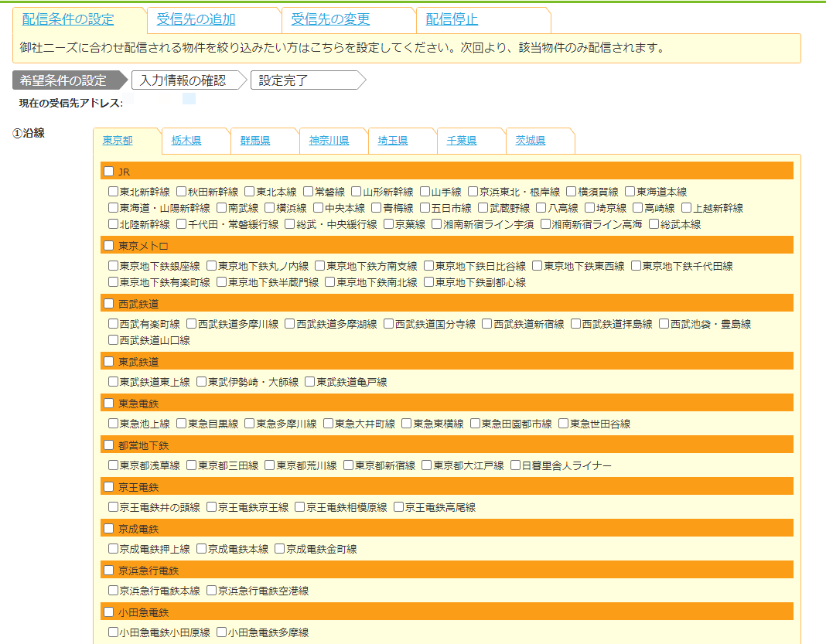
Task: Check the 西武鉄道 group checkbox
Action: 109,303
